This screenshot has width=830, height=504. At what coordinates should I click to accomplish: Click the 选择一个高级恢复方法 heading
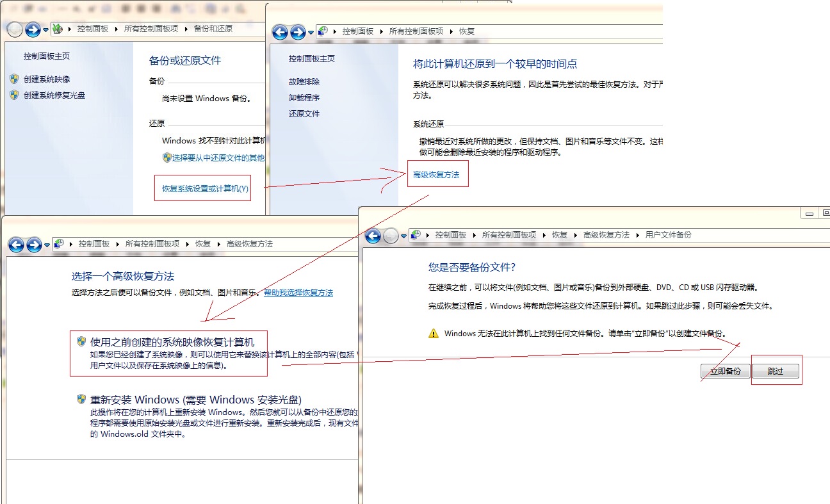(x=123, y=277)
